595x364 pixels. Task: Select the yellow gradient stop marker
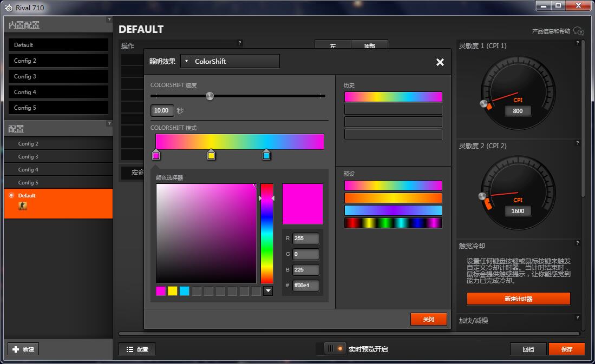point(211,155)
